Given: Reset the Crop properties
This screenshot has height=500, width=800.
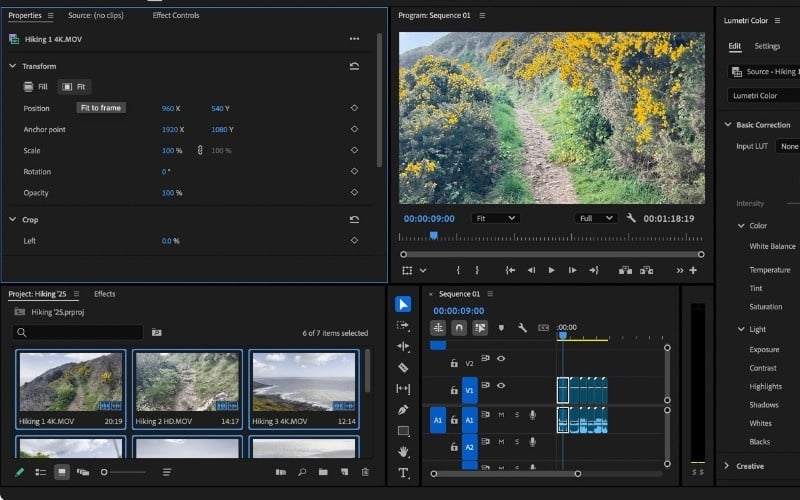Looking at the screenshot, I should [354, 220].
